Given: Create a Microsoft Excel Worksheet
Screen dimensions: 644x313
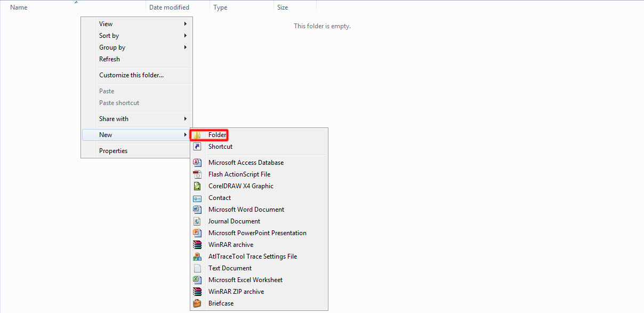Looking at the screenshot, I should (x=246, y=279).
